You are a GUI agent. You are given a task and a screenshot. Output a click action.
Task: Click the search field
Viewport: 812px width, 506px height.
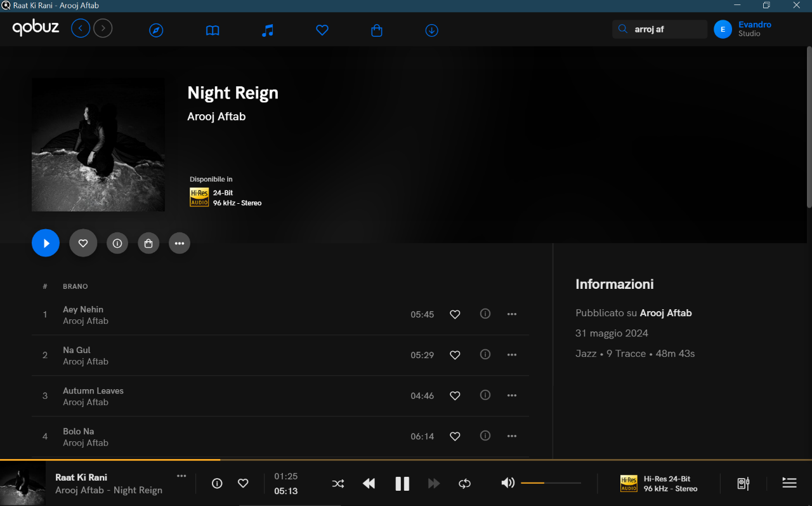(x=666, y=29)
